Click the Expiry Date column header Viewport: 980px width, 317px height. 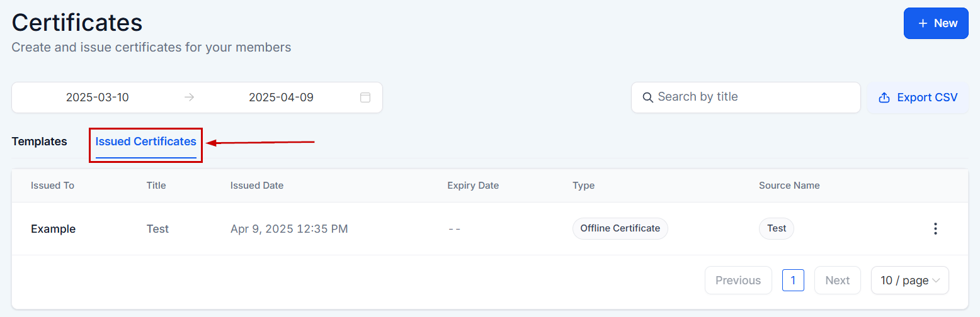point(472,186)
